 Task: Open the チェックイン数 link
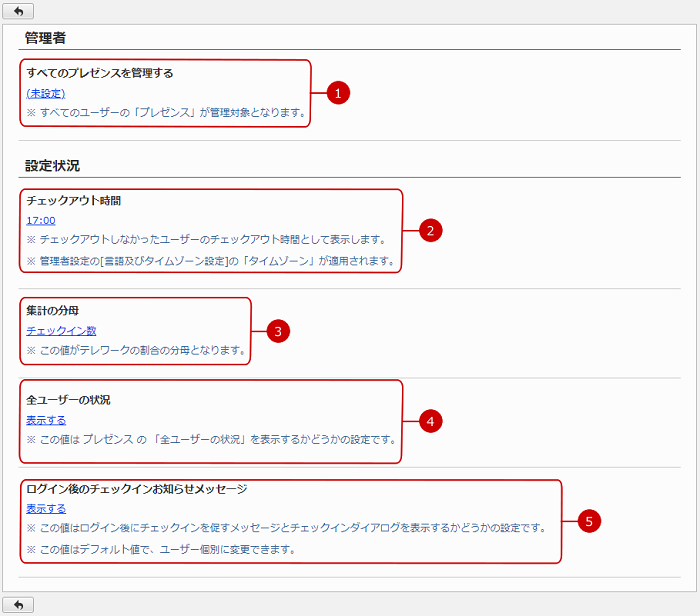[61, 330]
